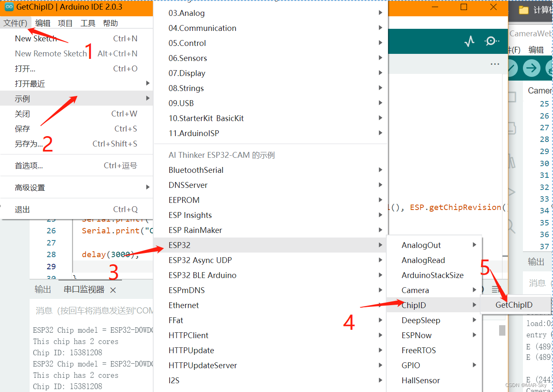The width and height of the screenshot is (553, 392).
Task: Open the 编辑 menu
Action: pos(43,23)
